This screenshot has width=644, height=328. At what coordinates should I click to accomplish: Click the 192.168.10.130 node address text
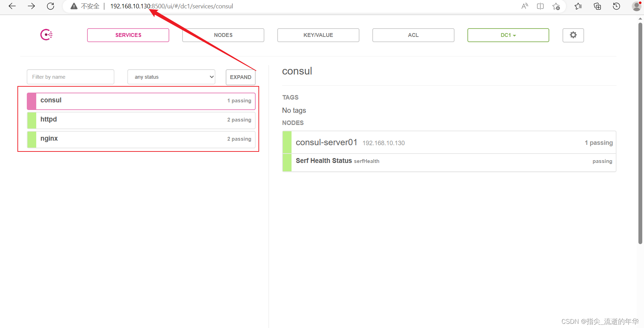383,143
